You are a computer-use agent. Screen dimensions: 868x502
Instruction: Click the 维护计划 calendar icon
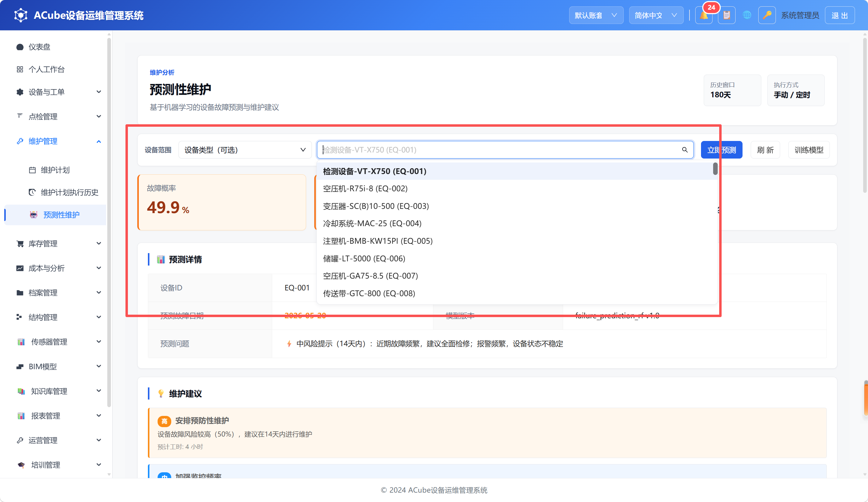point(32,170)
